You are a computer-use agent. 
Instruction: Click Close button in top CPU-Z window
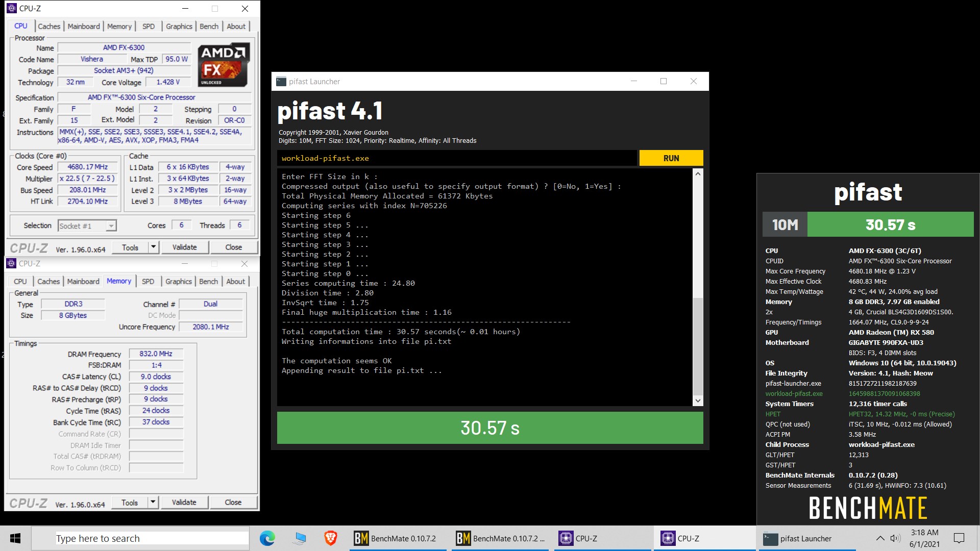click(234, 247)
